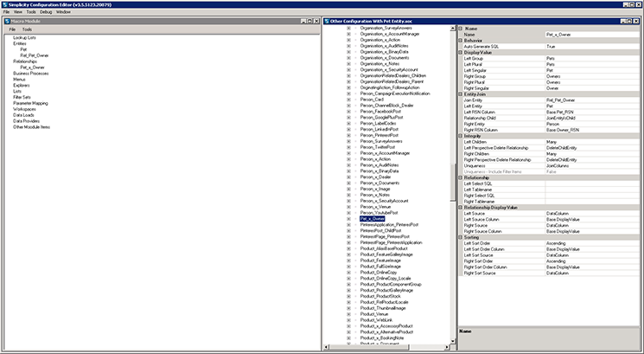Screen dimensions: 644x354
Task: Click the configuration tree vertical scrollbar thumb
Action: pos(453,182)
